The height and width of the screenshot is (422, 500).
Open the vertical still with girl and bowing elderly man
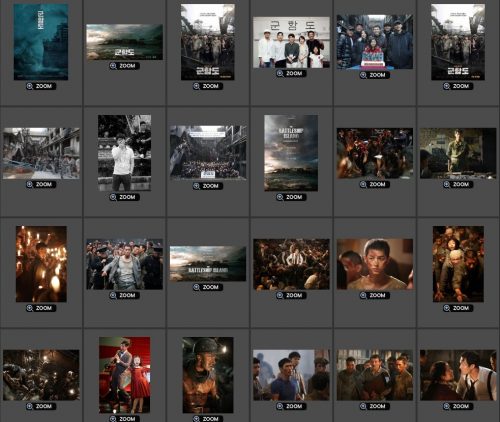tap(458, 264)
